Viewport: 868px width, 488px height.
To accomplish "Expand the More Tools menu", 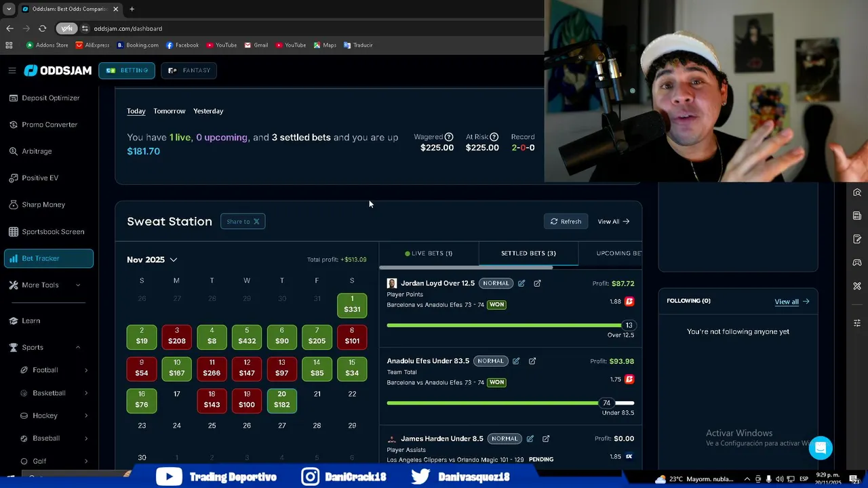I will 49,285.
